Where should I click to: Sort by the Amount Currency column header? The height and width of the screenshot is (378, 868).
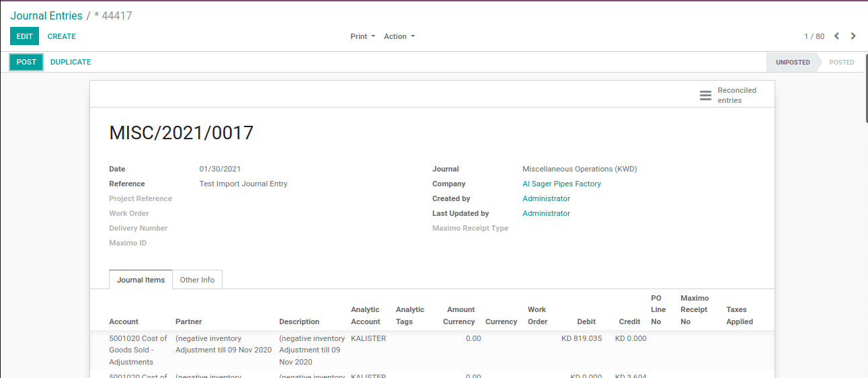[459, 315]
